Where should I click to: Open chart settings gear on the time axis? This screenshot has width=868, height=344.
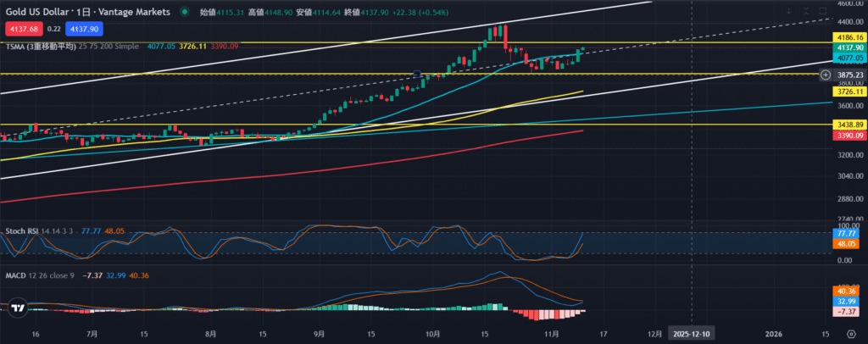(850, 335)
